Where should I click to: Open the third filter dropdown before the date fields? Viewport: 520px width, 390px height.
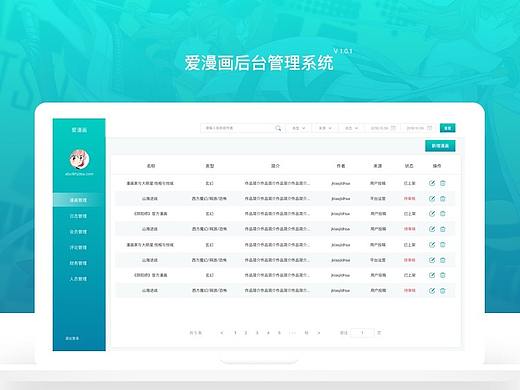point(351,128)
